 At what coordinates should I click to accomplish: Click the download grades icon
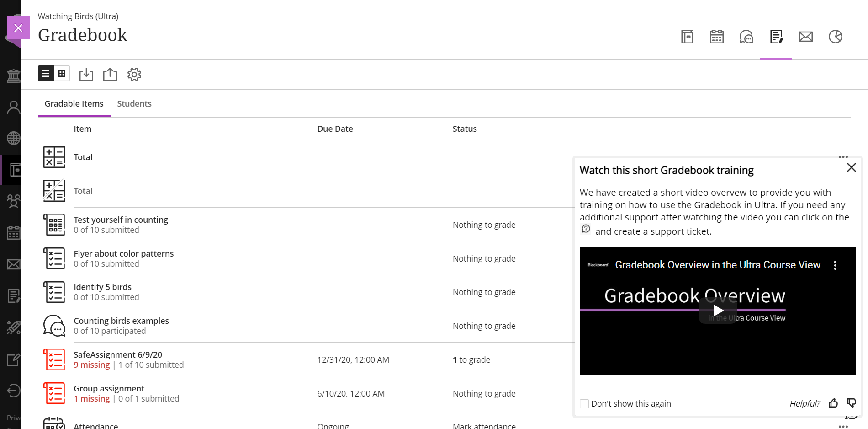click(x=86, y=75)
